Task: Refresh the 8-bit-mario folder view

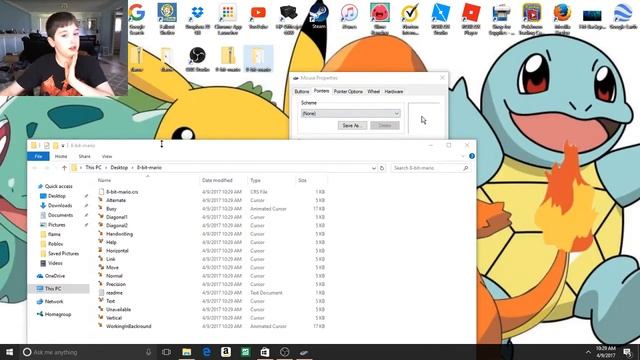Action: pos(382,168)
